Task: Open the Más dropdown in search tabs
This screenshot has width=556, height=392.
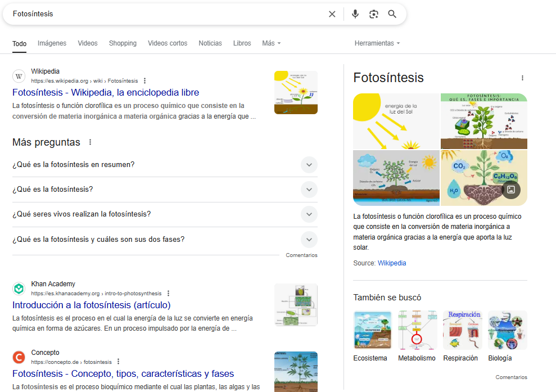Action: point(271,43)
